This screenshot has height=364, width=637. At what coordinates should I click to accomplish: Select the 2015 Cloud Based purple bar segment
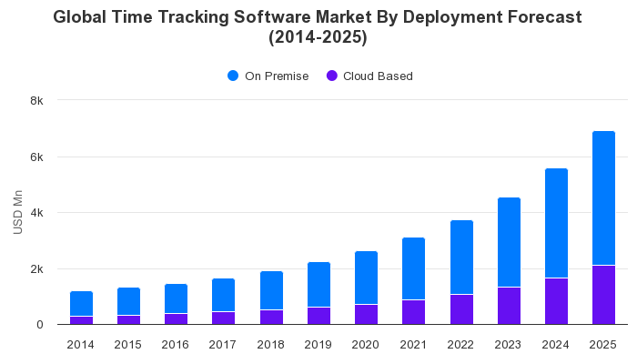(x=129, y=320)
